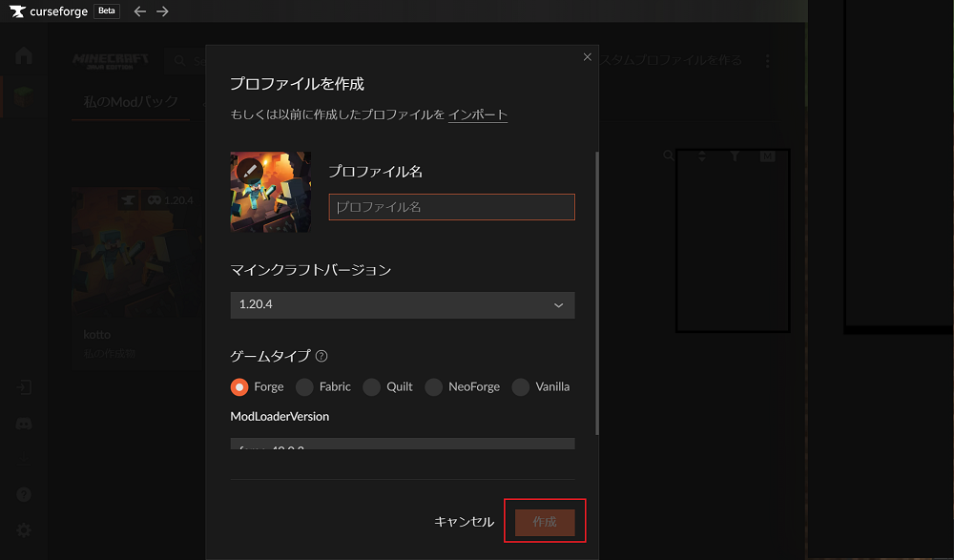Select the Forge game type
The image size is (954, 560).
point(239,386)
